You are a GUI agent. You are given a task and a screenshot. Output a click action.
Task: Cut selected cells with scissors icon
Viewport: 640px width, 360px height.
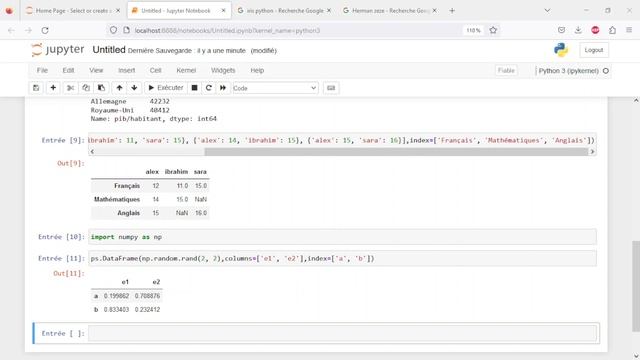[70, 88]
